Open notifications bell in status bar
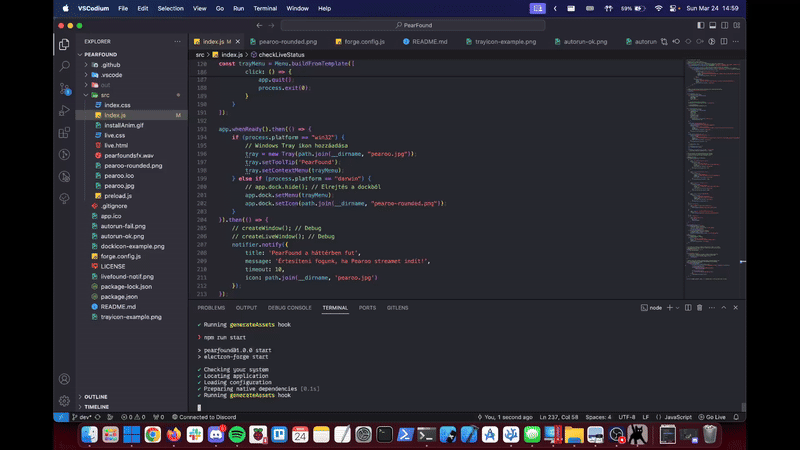Viewport: 800px width, 450px height. [x=736, y=417]
